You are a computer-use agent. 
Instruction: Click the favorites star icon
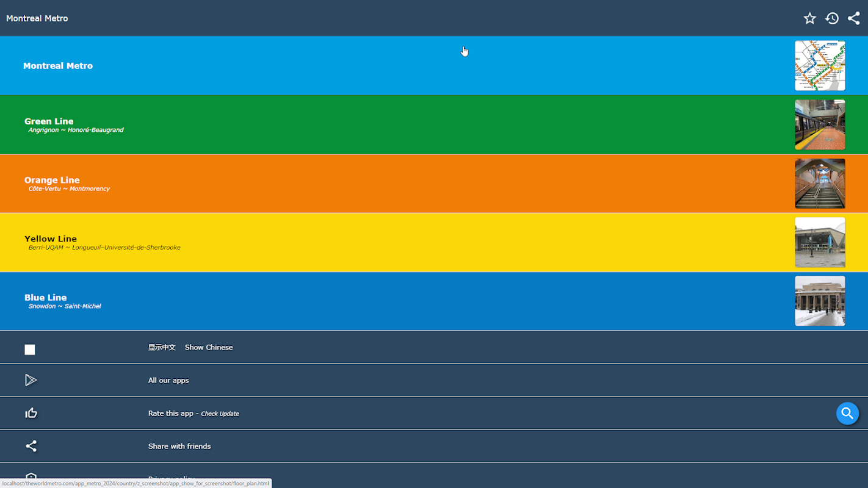click(809, 18)
